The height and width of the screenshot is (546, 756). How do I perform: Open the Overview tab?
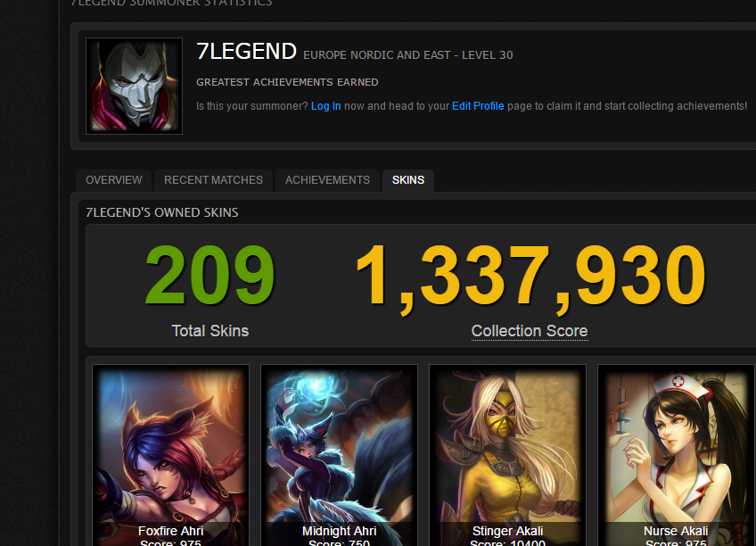click(x=114, y=180)
